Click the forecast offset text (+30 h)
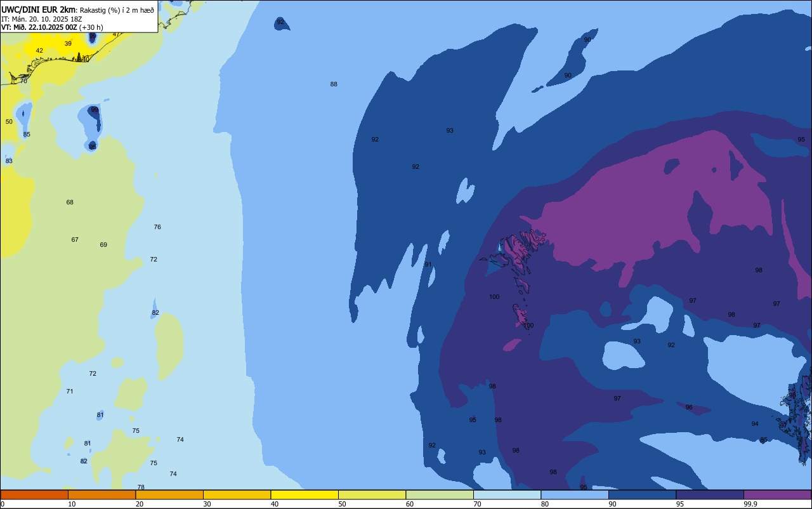The image size is (812, 509). 91,27
